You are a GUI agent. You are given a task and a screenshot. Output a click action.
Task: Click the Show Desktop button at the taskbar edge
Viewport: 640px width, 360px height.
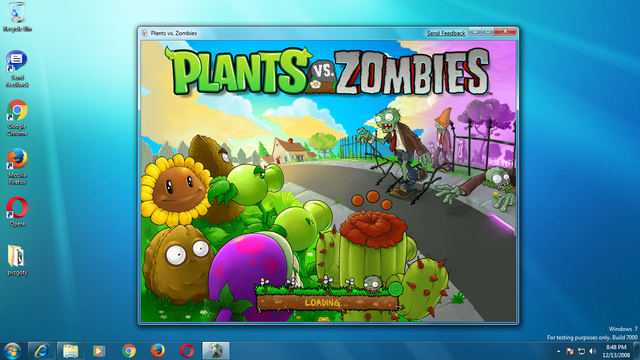pos(637,351)
